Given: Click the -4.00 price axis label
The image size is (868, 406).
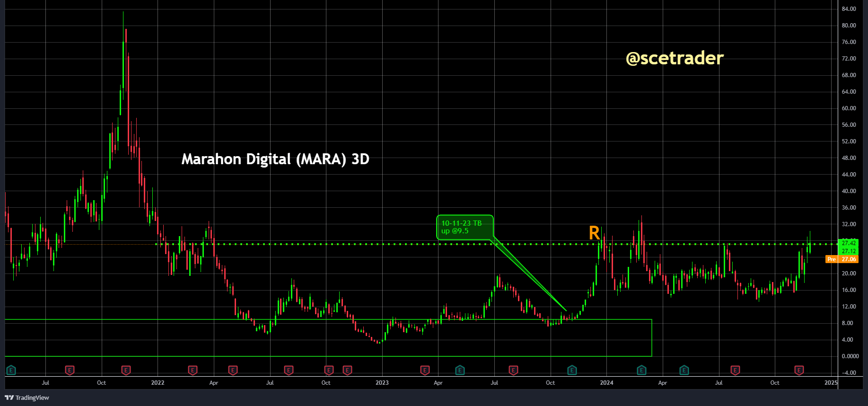Looking at the screenshot, I should click(x=849, y=373).
